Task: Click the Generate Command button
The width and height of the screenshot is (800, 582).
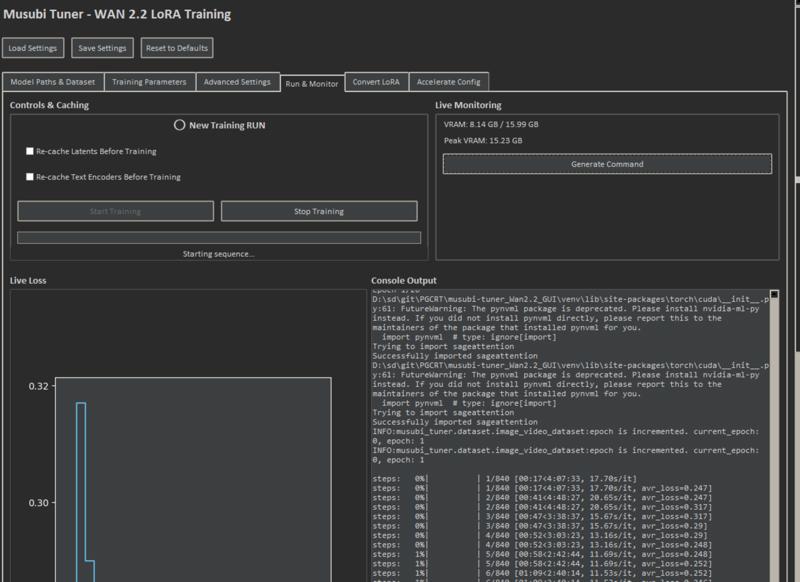Action: tap(607, 164)
